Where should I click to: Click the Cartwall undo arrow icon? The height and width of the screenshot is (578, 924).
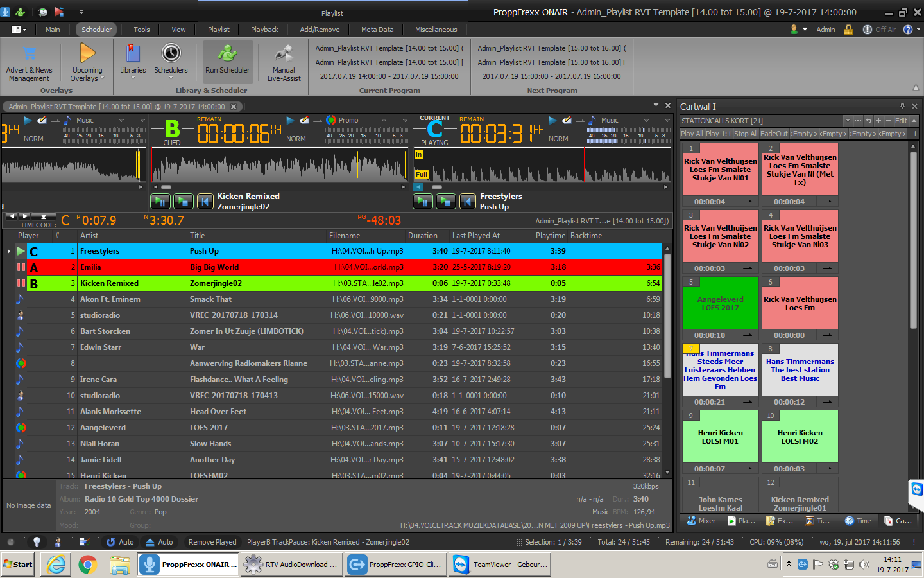(868, 121)
